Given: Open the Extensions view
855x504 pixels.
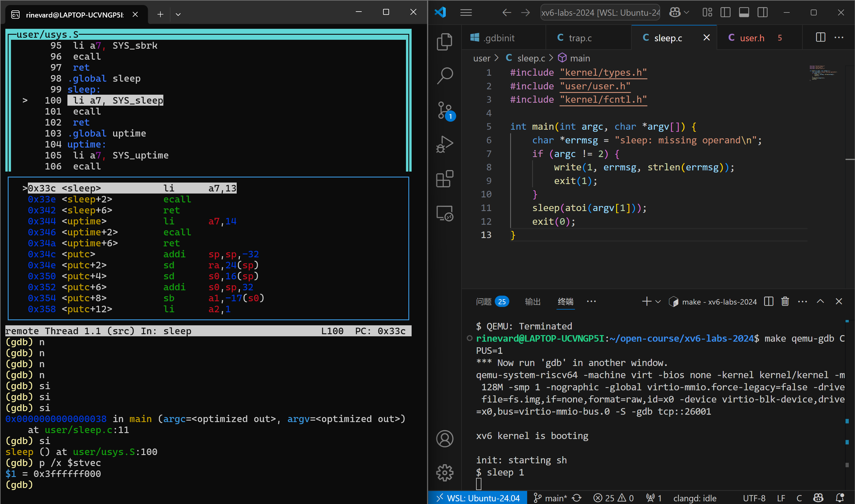Looking at the screenshot, I should (444, 179).
